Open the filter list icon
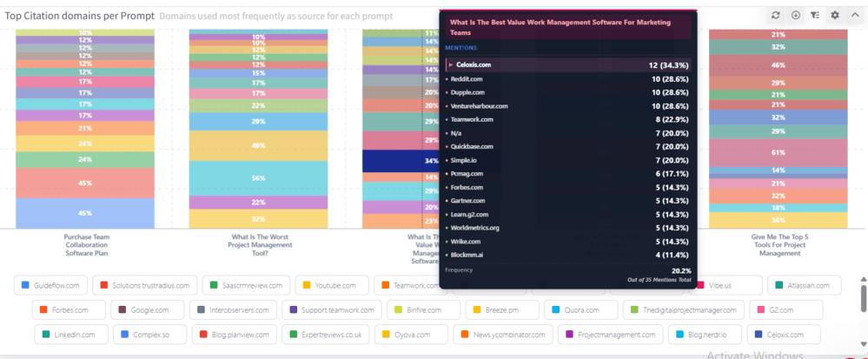 pyautogui.click(x=815, y=16)
